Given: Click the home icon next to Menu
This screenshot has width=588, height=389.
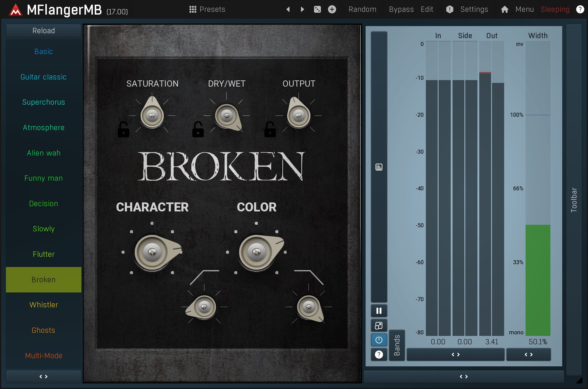Looking at the screenshot, I should [x=505, y=9].
